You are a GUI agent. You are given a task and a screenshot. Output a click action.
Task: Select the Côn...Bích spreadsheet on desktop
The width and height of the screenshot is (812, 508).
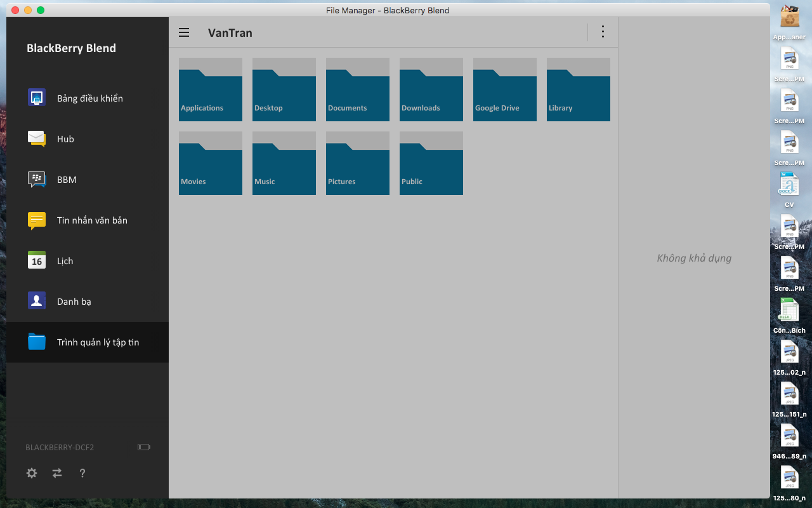(x=789, y=315)
